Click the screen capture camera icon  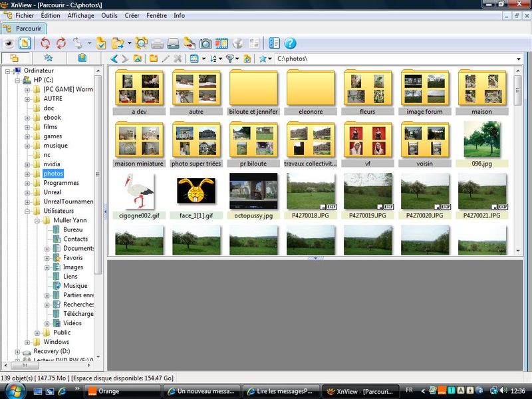(x=205, y=43)
